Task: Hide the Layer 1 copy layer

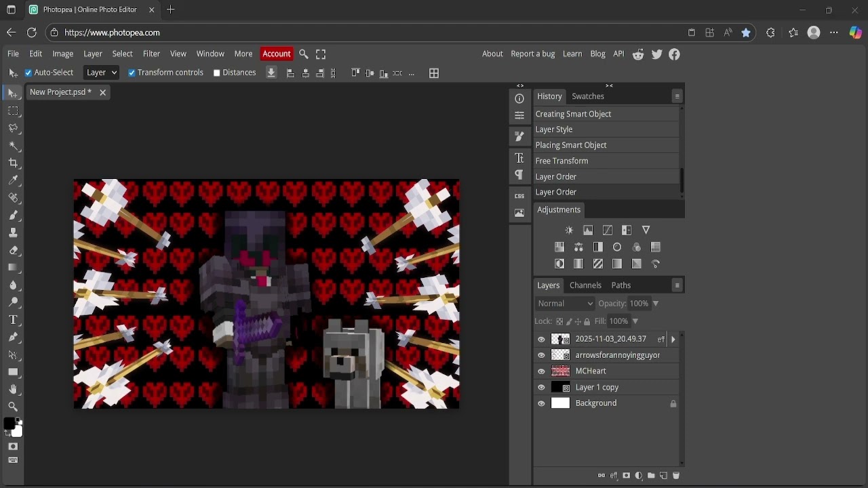Action: (541, 388)
